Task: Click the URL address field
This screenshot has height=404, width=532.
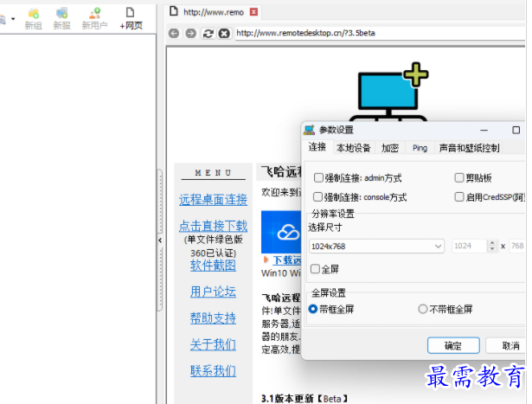Action: (380, 33)
